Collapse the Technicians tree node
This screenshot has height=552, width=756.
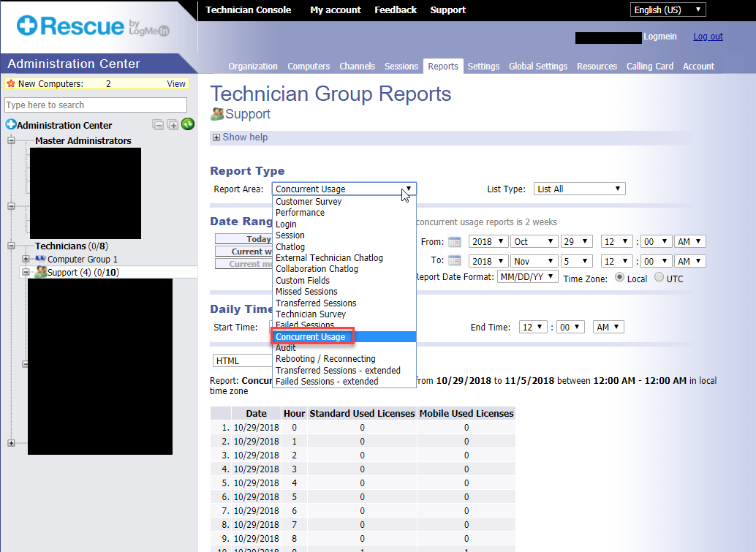(11, 246)
